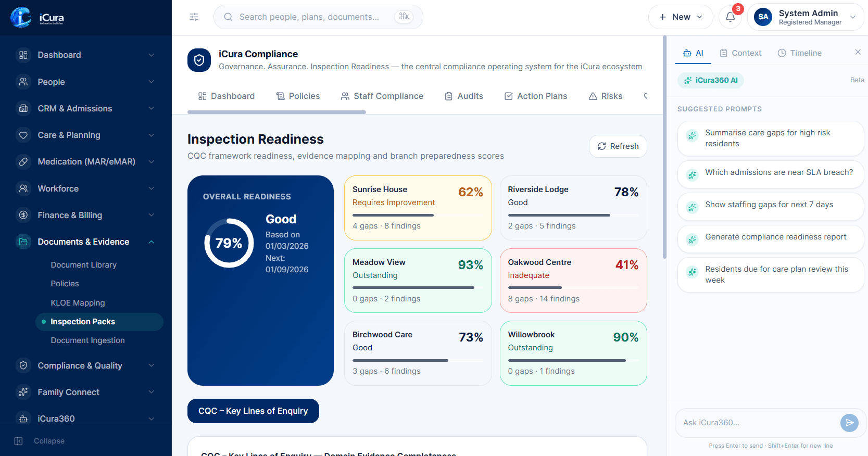Click the iCura logo icon
This screenshot has height=456, width=868.
[x=21, y=17]
